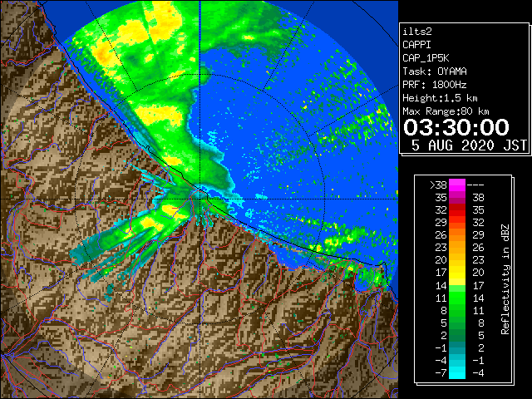Click the "-7" legend value
532x399 pixels.
pyautogui.click(x=441, y=373)
